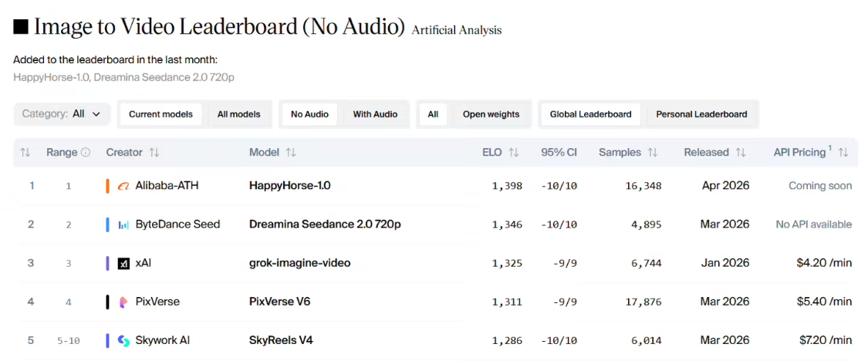Open the grok-imagine-video model link

[299, 263]
